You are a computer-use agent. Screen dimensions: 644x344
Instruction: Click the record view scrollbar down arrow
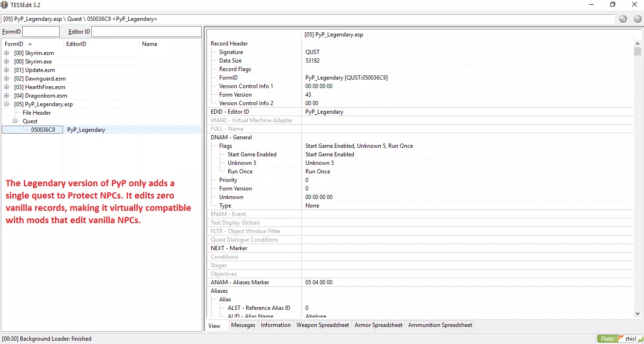tap(637, 314)
